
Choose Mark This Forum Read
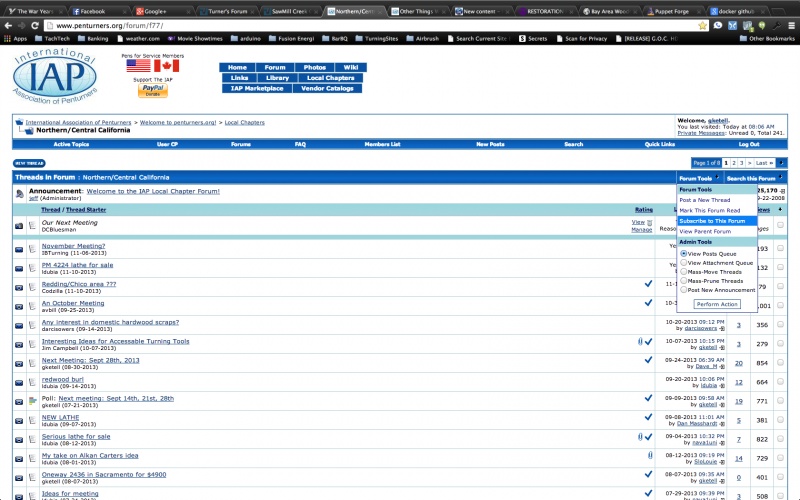point(709,210)
